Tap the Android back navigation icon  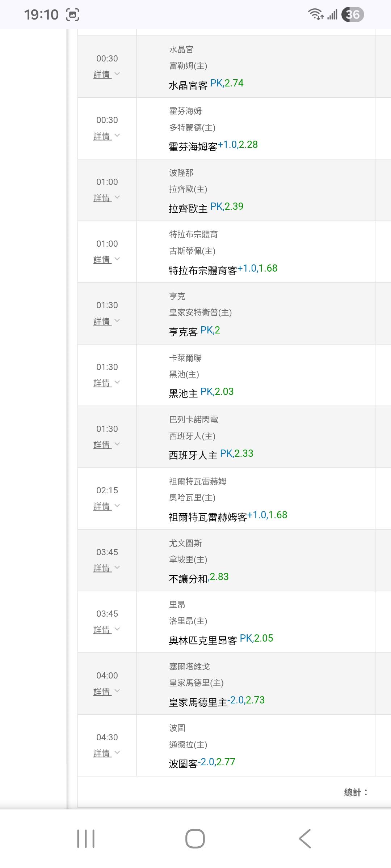[305, 838]
